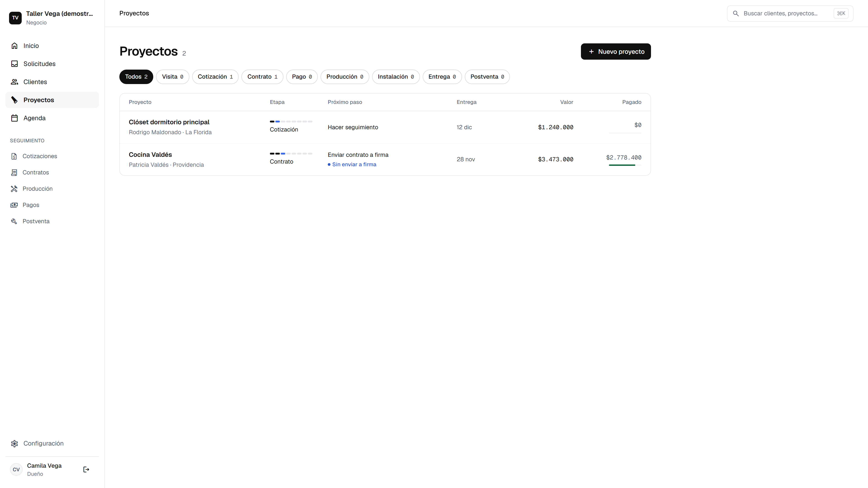Click the Cocina Valdés stage progress indicator
This screenshot has height=488, width=868.
point(291,154)
